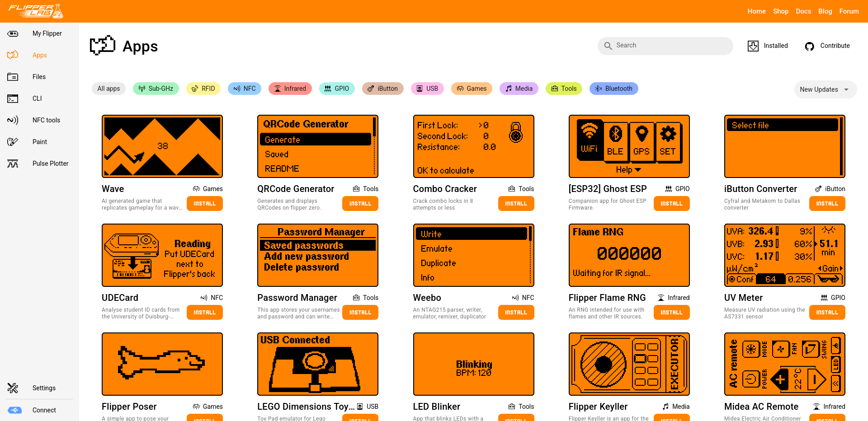Install the iButton Converter app
The width and height of the screenshot is (868, 421).
tap(827, 204)
